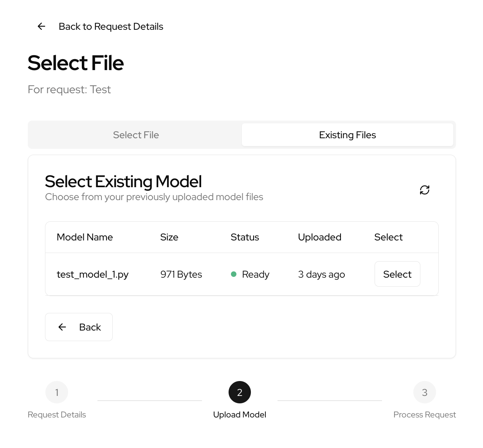Click the test_model_1.py file name
The image size is (483, 448).
click(92, 275)
